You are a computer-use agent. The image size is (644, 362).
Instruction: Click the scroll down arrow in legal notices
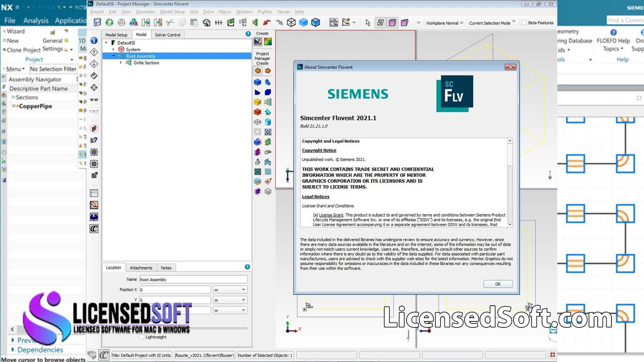tap(510, 225)
